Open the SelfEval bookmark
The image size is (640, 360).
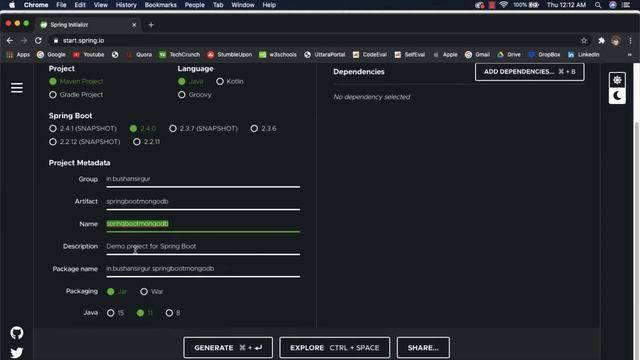click(410, 55)
